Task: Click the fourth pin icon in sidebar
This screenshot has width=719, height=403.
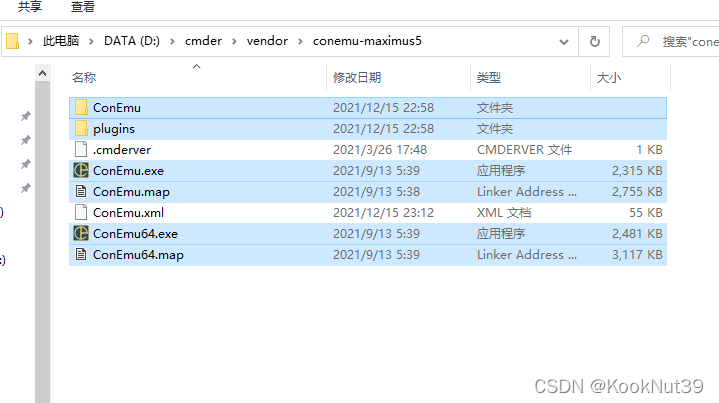Action: coord(26,188)
